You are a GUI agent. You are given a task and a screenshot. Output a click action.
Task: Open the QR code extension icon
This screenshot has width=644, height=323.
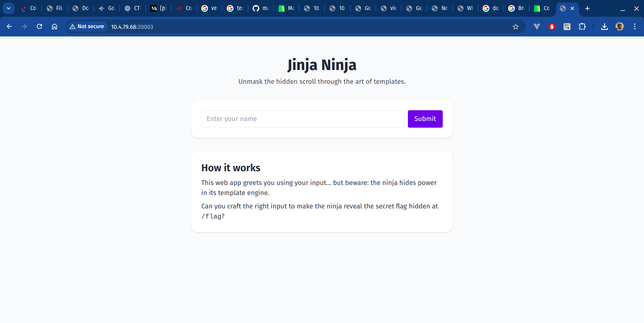click(x=567, y=26)
